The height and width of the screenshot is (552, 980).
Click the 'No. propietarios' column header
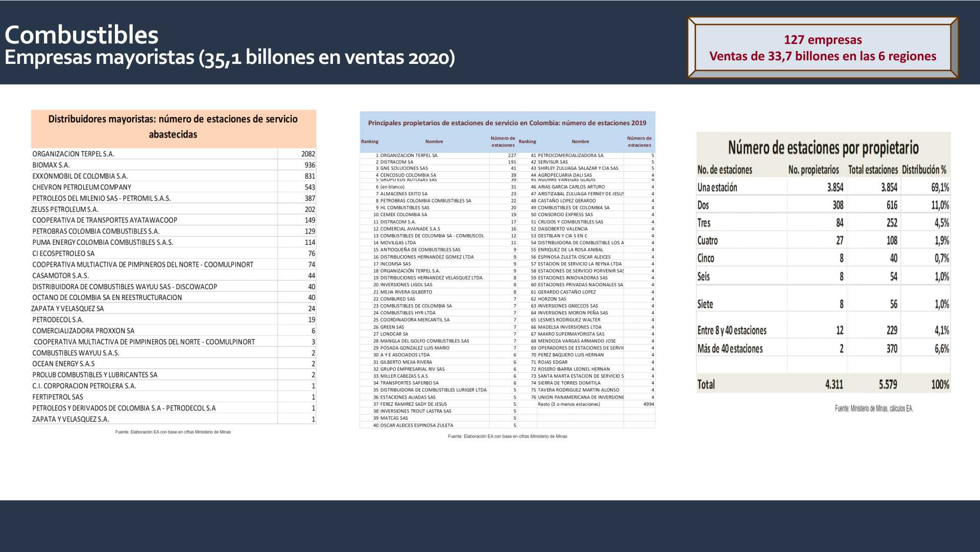tap(814, 170)
